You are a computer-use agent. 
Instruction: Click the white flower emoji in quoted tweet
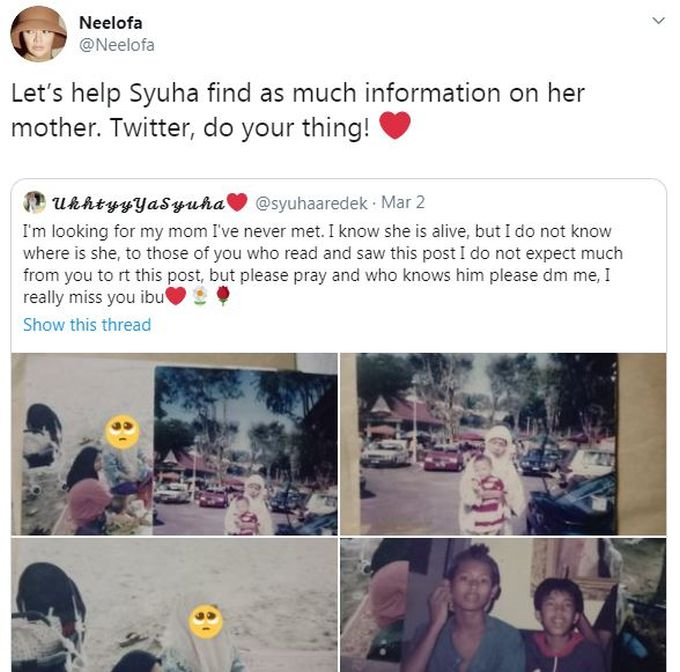point(200,298)
